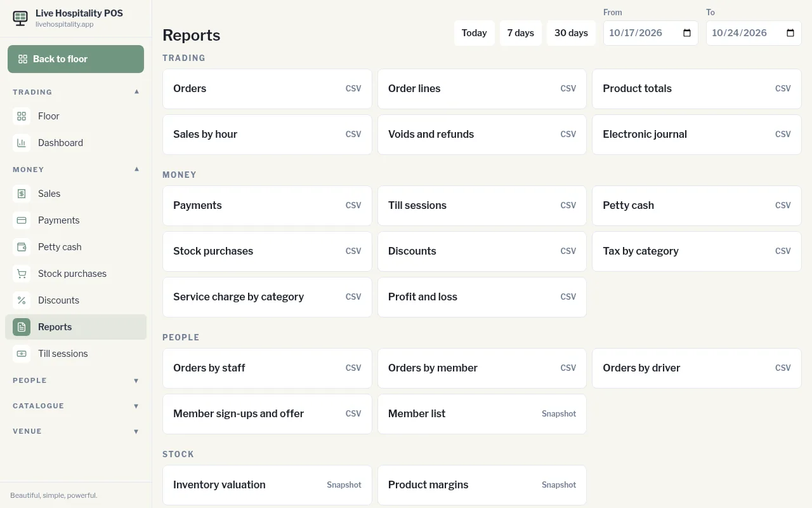Click the Dashboard bar chart icon

coord(22,143)
